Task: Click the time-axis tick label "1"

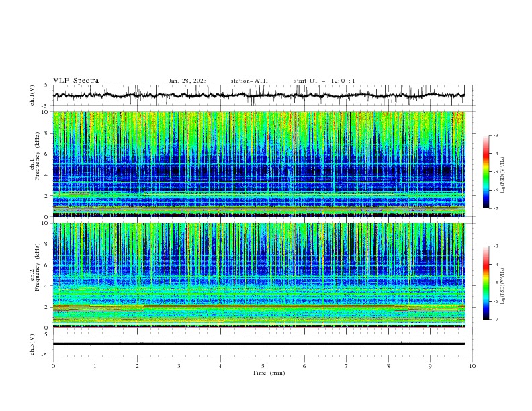Action: pyautogui.click(x=95, y=366)
